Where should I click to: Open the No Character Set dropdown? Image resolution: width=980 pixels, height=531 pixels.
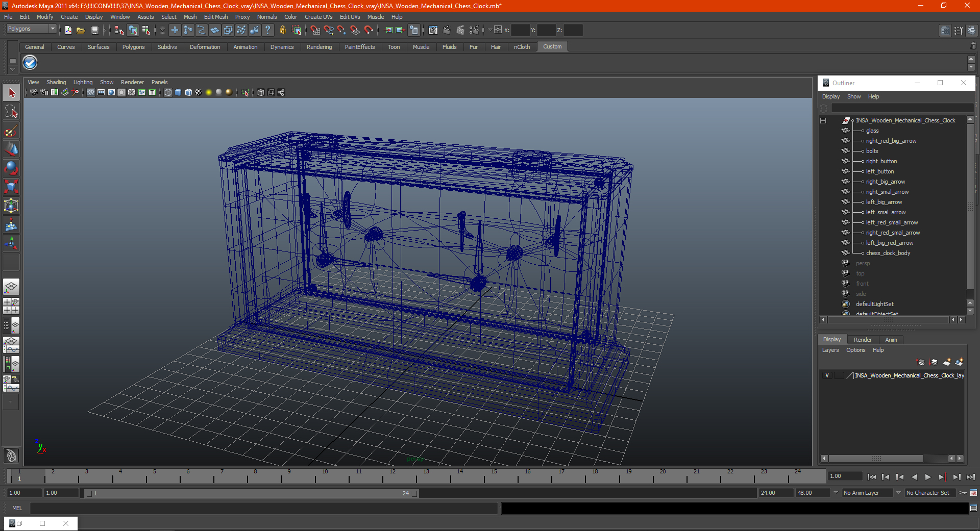tap(930, 493)
